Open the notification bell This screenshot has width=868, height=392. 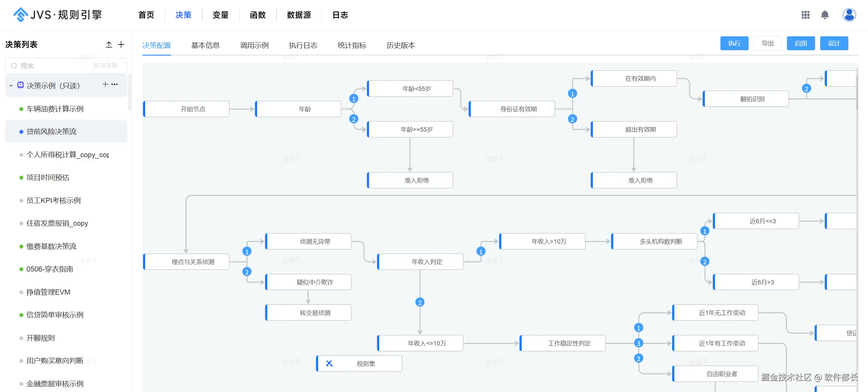(825, 15)
